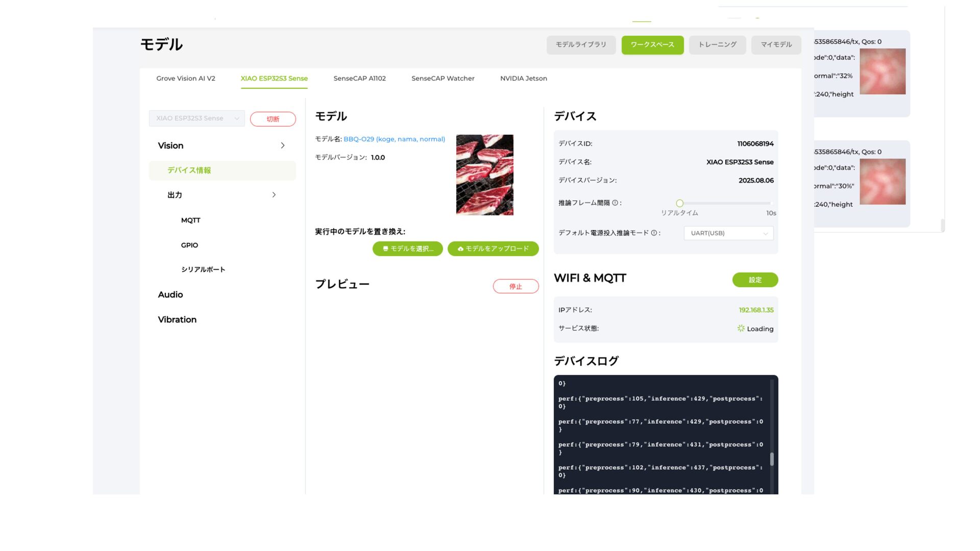Click the 切断 disconnect button
Viewport: 980px width, 551px height.
tap(273, 119)
